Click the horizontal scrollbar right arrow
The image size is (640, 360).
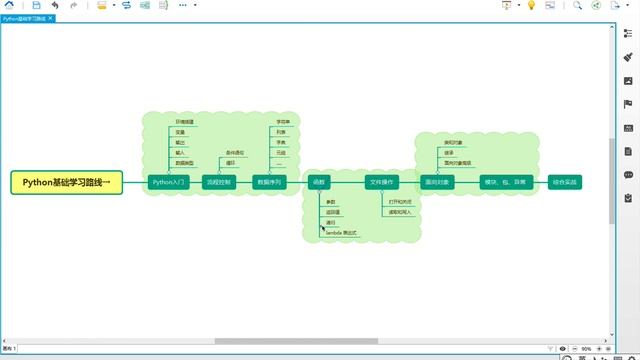click(606, 341)
